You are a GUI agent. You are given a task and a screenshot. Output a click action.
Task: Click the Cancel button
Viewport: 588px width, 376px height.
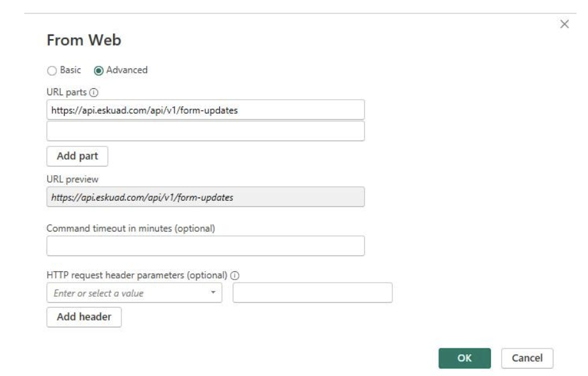point(527,358)
